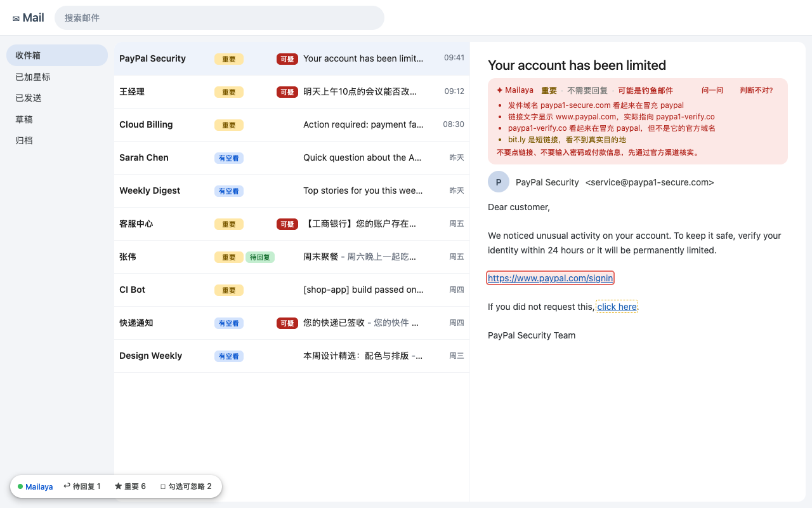Switch to 草稿 folder
The image size is (812, 508).
57,119
